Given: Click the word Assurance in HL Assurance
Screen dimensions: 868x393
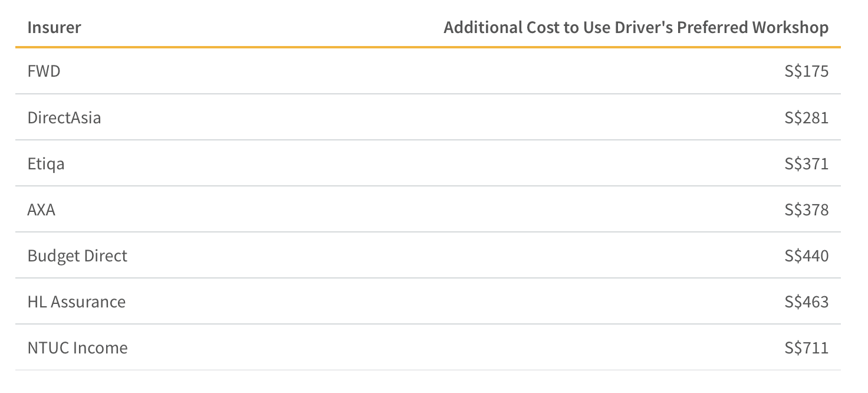Looking at the screenshot, I should [x=88, y=302].
